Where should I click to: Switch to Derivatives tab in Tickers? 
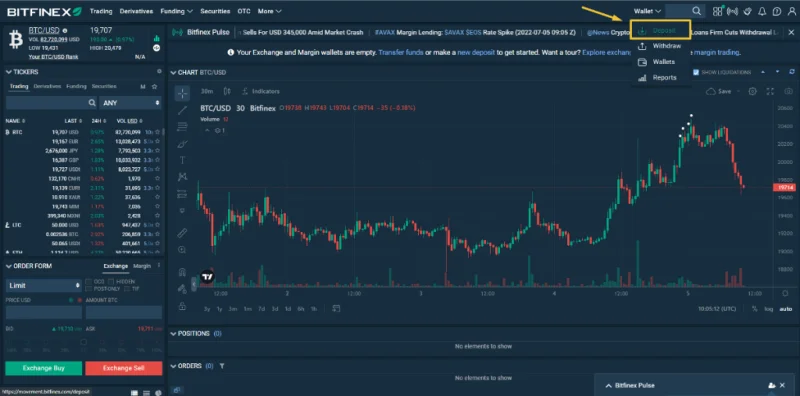pyautogui.click(x=47, y=87)
